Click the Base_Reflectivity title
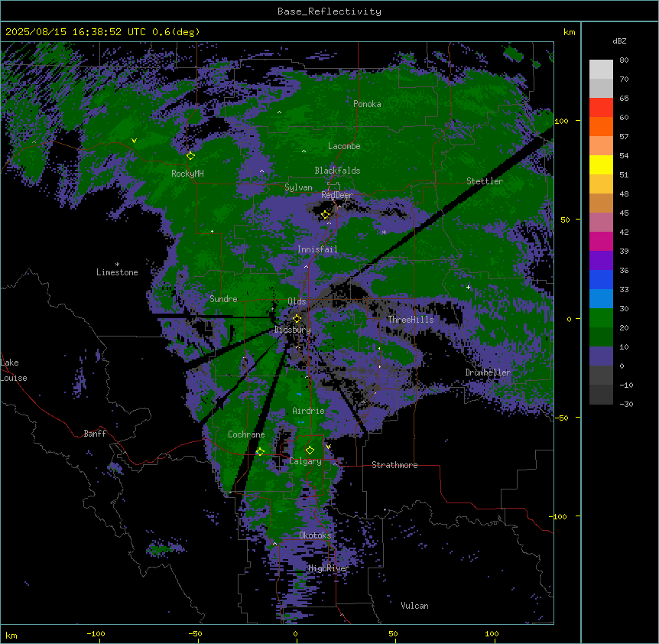This screenshot has width=659, height=644. click(329, 11)
